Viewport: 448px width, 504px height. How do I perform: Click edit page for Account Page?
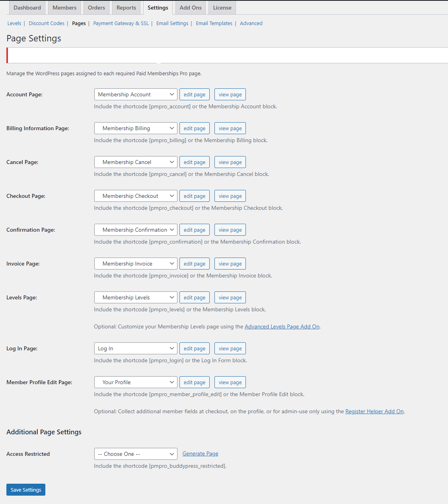[195, 94]
